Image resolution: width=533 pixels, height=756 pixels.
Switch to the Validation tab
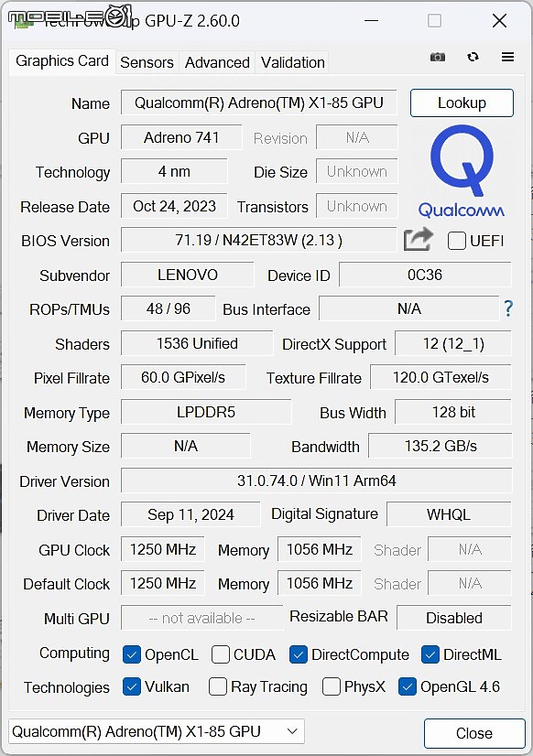[292, 62]
